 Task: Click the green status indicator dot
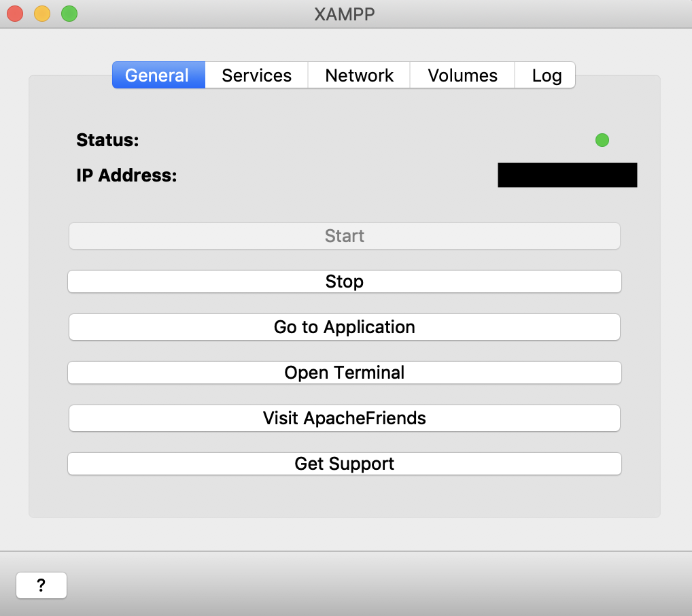602,140
